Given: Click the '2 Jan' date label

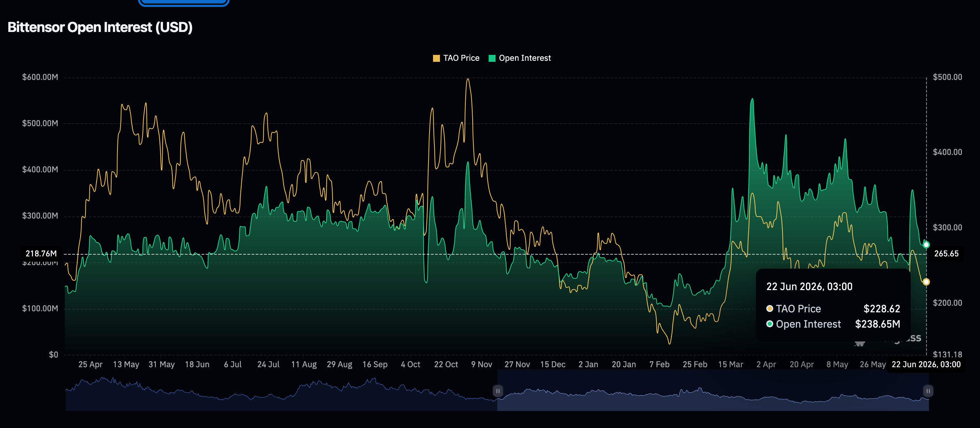Looking at the screenshot, I should coord(589,364).
